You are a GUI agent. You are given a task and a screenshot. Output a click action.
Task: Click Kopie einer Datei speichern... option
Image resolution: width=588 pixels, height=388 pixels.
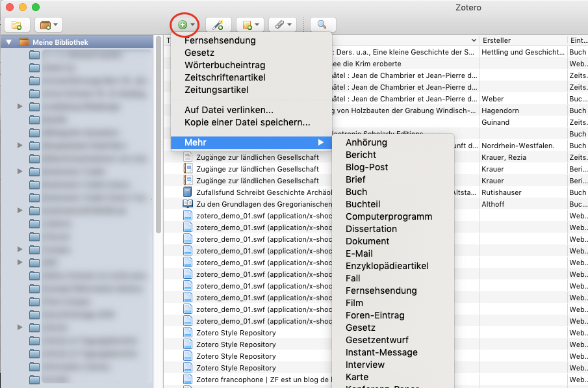coord(247,122)
